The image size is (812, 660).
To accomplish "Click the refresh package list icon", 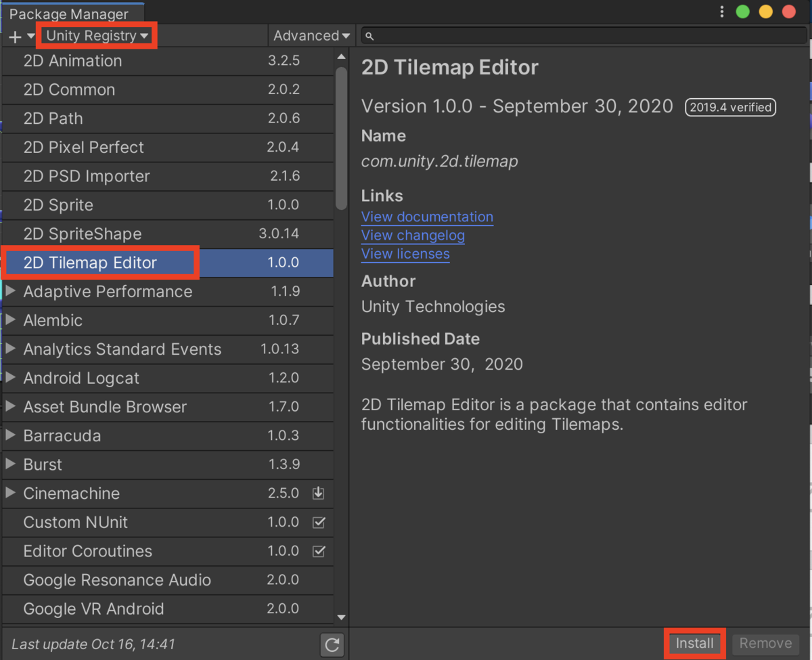I will point(332,644).
